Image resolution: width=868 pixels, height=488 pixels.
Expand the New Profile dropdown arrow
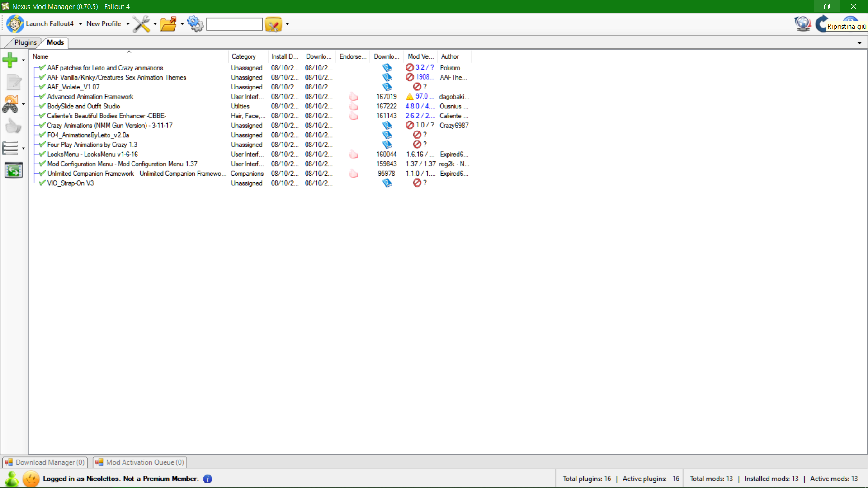128,24
